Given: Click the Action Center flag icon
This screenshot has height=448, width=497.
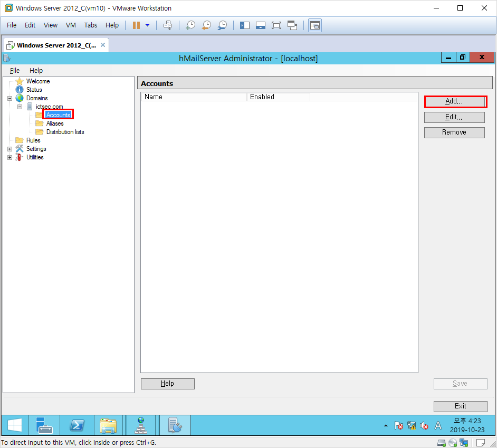Looking at the screenshot, I should [399, 425].
